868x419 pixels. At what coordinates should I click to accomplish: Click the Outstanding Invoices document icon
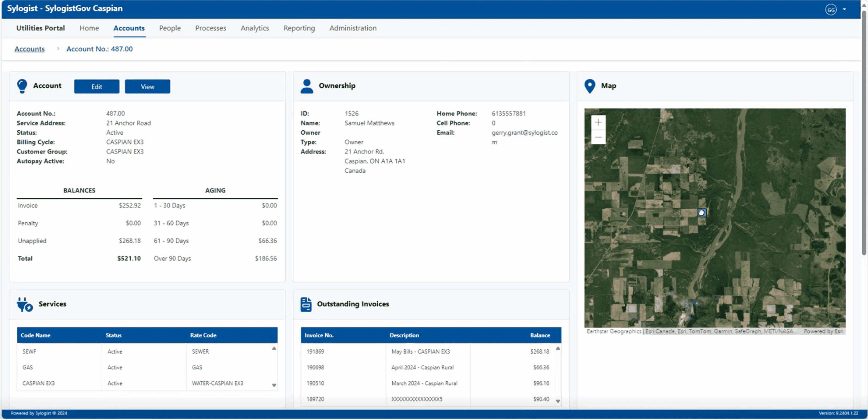[306, 305]
